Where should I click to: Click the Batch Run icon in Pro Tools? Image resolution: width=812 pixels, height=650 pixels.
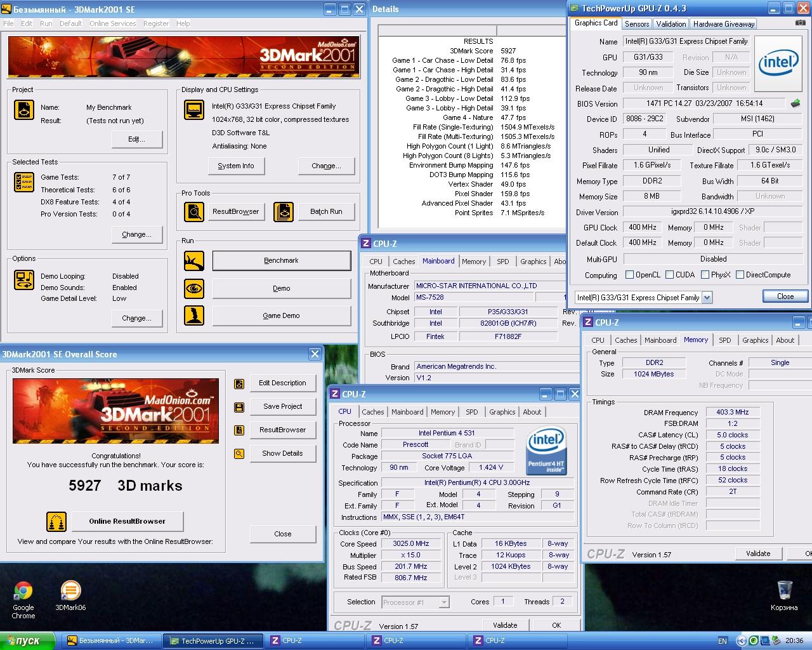click(x=284, y=211)
